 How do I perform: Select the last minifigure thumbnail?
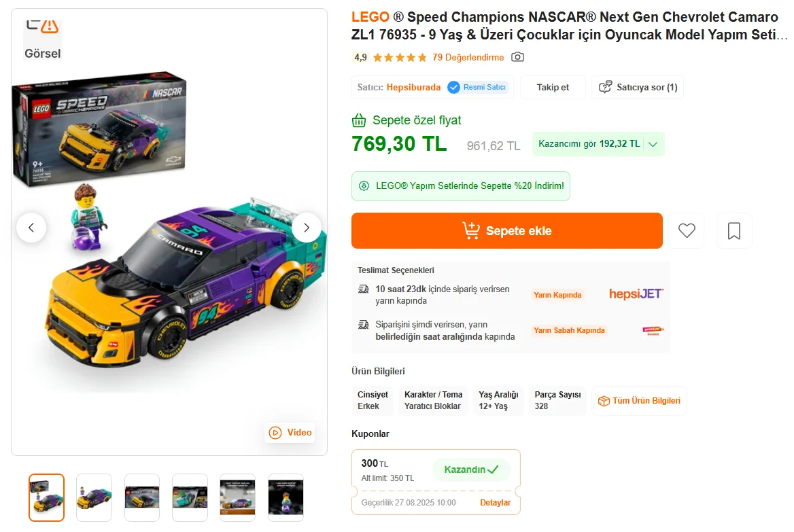click(x=286, y=497)
